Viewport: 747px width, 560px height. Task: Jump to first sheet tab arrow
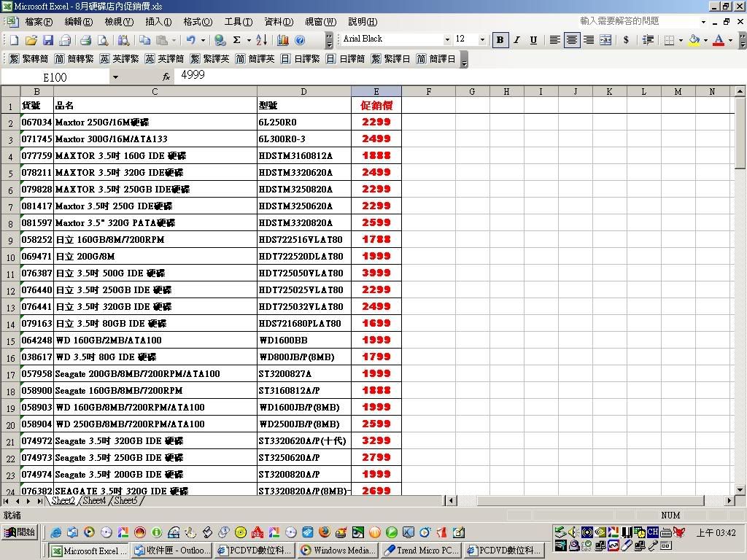[x=6, y=501]
